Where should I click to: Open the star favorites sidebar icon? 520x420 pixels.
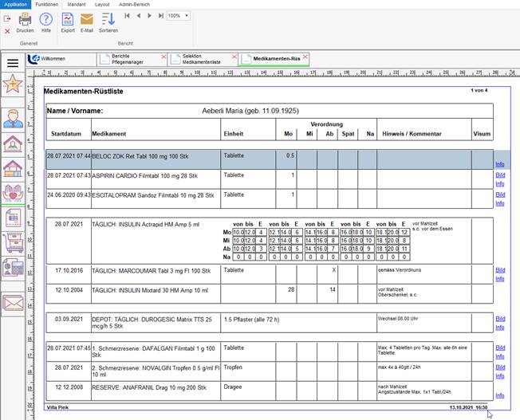(x=13, y=84)
